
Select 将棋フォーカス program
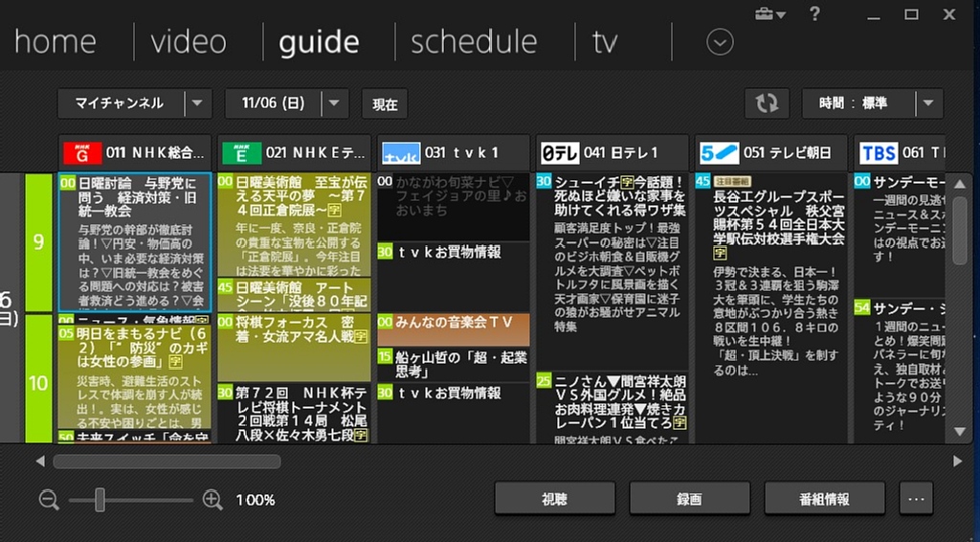tap(294, 347)
